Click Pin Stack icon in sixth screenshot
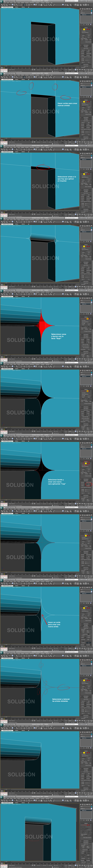This screenshot has width=93, height=868. tap(81, 386)
